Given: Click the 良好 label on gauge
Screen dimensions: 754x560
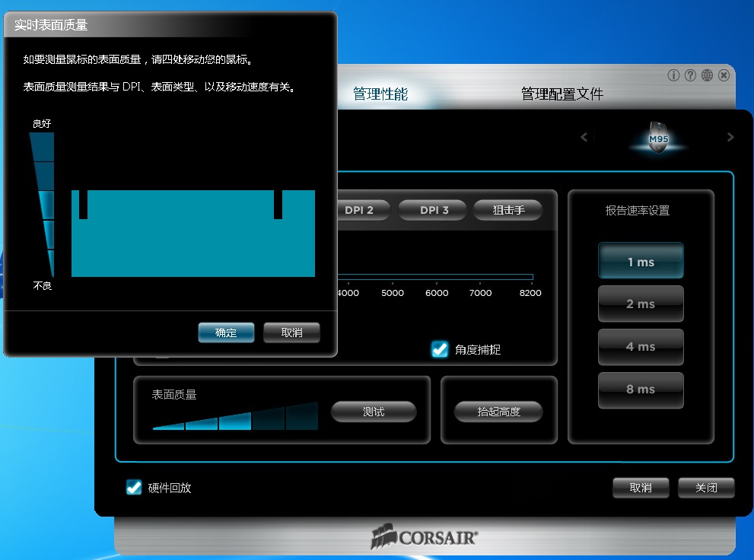Looking at the screenshot, I should (x=42, y=123).
